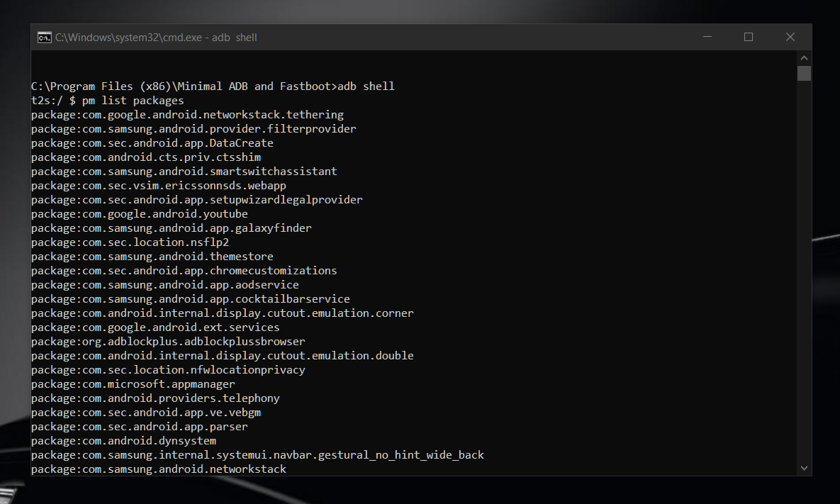Click the scrollbar down arrow

[804, 468]
